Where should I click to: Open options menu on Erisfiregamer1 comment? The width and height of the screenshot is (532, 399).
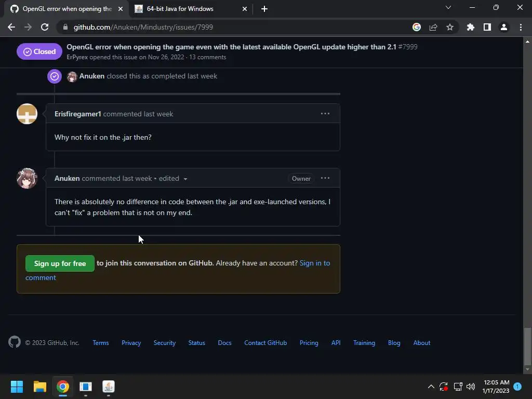tap(325, 114)
